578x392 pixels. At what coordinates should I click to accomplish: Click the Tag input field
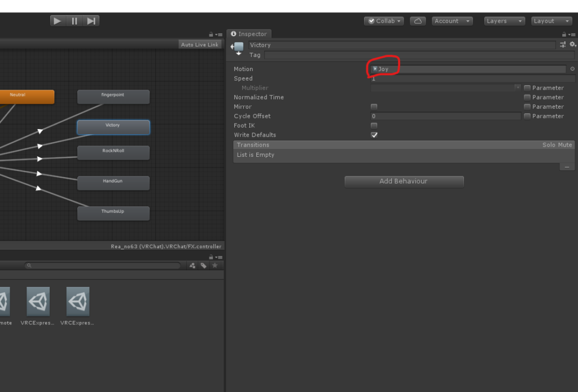click(419, 55)
